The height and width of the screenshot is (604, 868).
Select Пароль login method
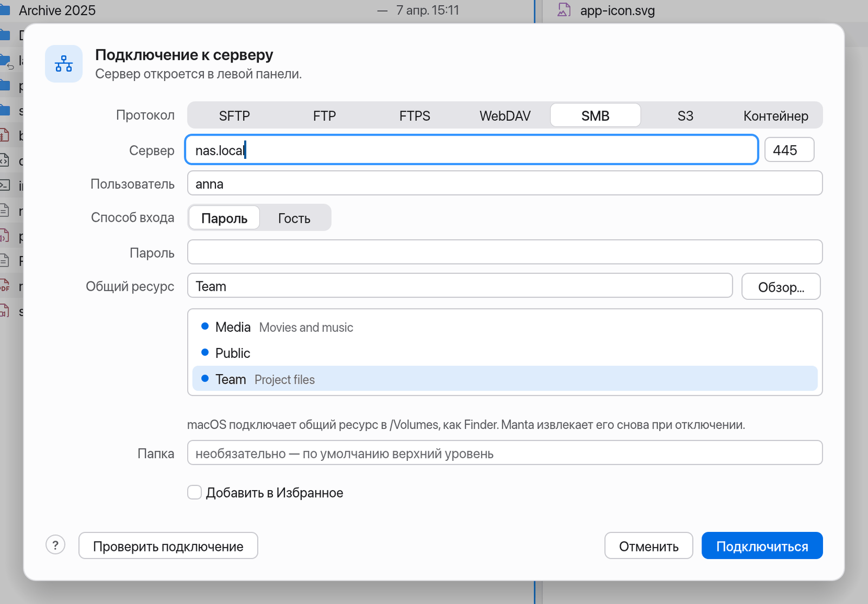pyautogui.click(x=224, y=218)
